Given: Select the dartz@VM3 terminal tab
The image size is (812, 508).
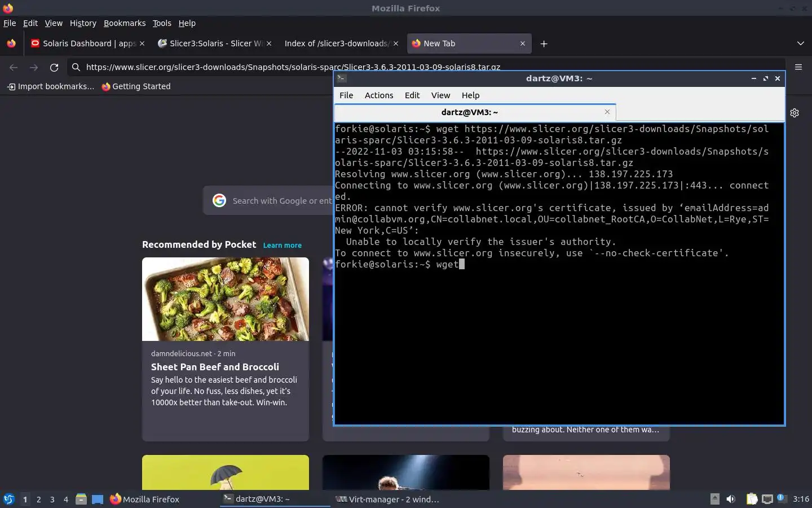Looking at the screenshot, I should click(x=475, y=112).
